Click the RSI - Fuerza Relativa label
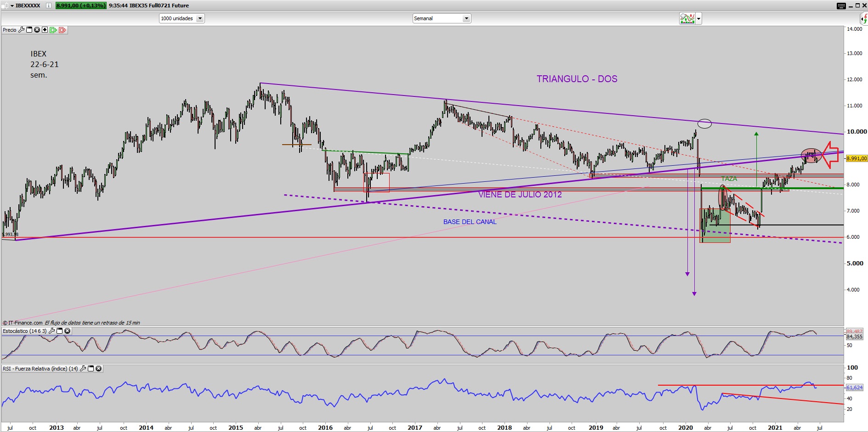The height and width of the screenshot is (432, 868). [x=40, y=369]
